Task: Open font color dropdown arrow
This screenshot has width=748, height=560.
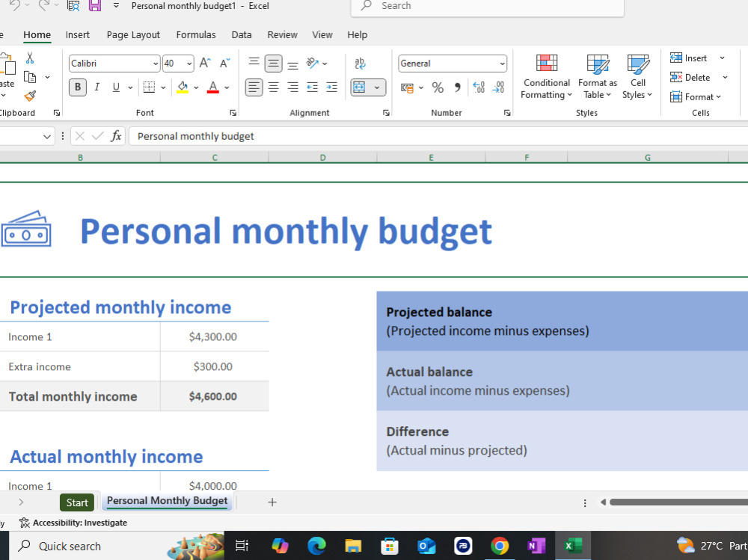Action: pyautogui.click(x=227, y=87)
